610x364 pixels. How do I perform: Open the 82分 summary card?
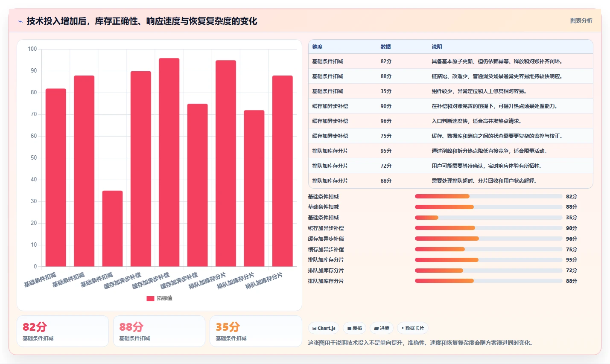coord(63,331)
